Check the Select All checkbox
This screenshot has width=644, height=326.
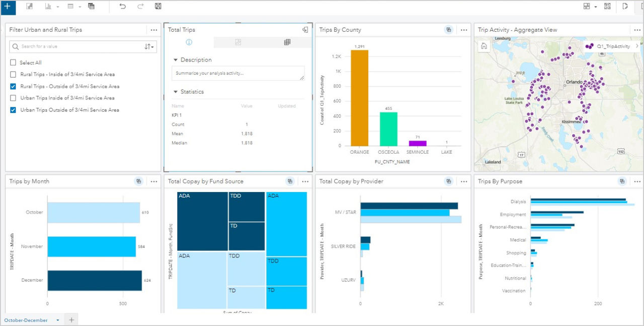click(x=13, y=63)
